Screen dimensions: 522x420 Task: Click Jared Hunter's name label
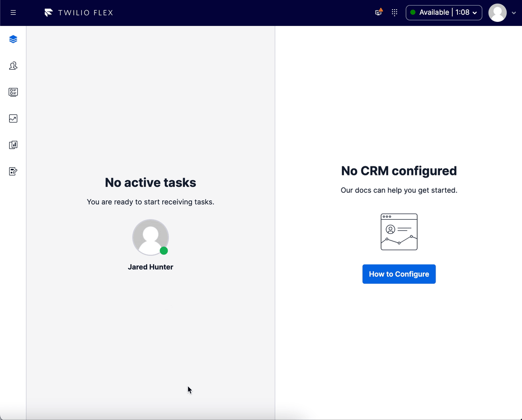click(x=150, y=266)
